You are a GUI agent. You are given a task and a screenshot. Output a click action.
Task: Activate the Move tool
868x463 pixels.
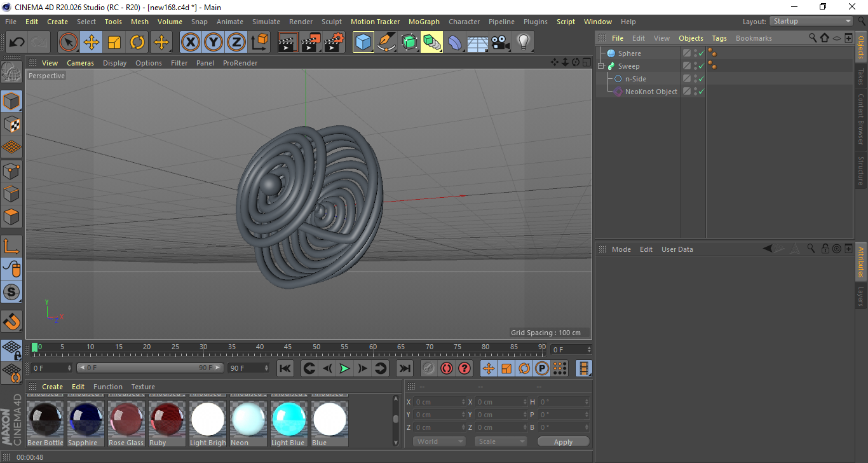coord(92,43)
